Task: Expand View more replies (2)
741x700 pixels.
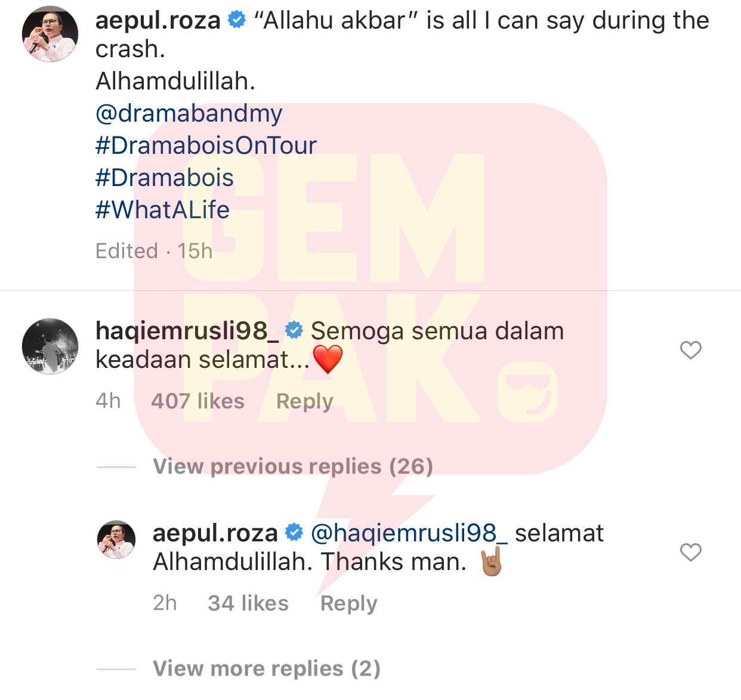Action: coord(267,668)
